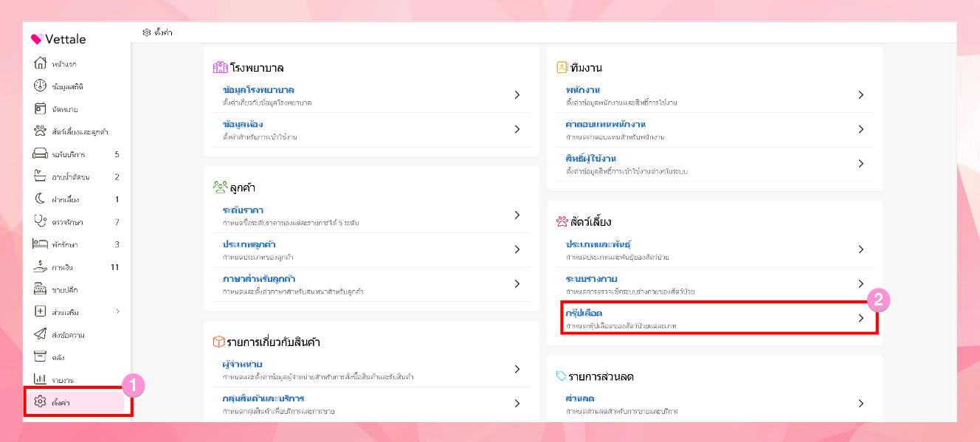Open the inventory (คลัง) box icon
The height and width of the screenshot is (442, 980).
[x=41, y=357]
